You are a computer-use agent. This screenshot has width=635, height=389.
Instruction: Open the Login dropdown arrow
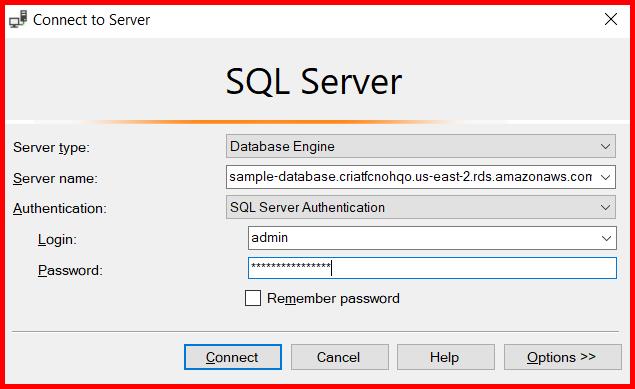coord(606,238)
